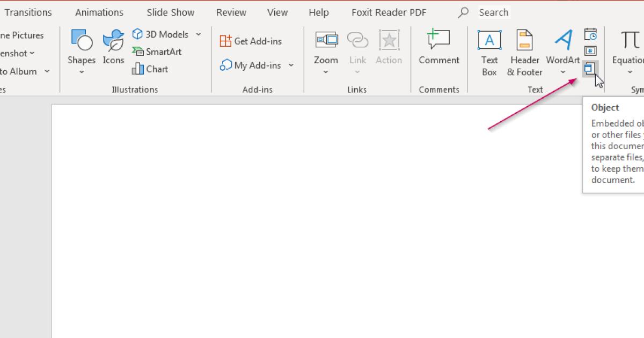Screen dimensions: 644x338
Task: Click the Search field
Action: point(494,12)
